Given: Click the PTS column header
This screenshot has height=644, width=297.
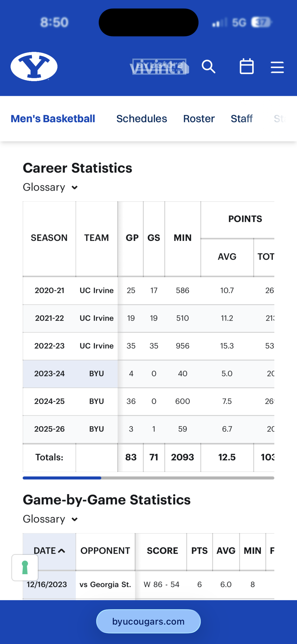Looking at the screenshot, I should point(199,551).
